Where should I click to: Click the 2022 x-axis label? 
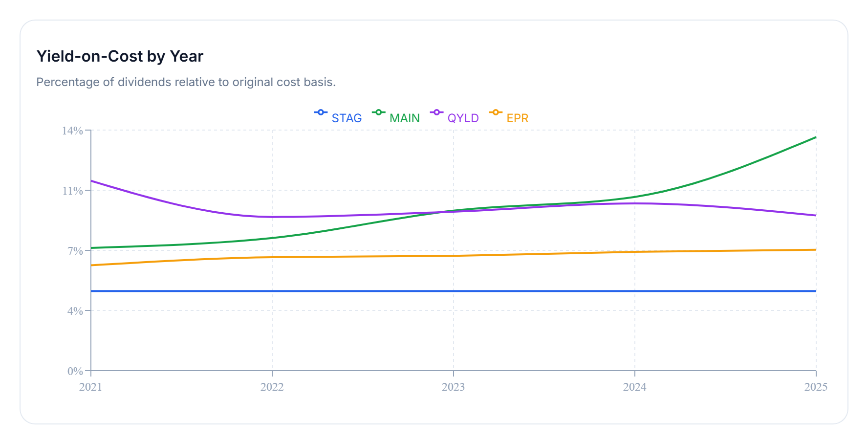coord(272,387)
